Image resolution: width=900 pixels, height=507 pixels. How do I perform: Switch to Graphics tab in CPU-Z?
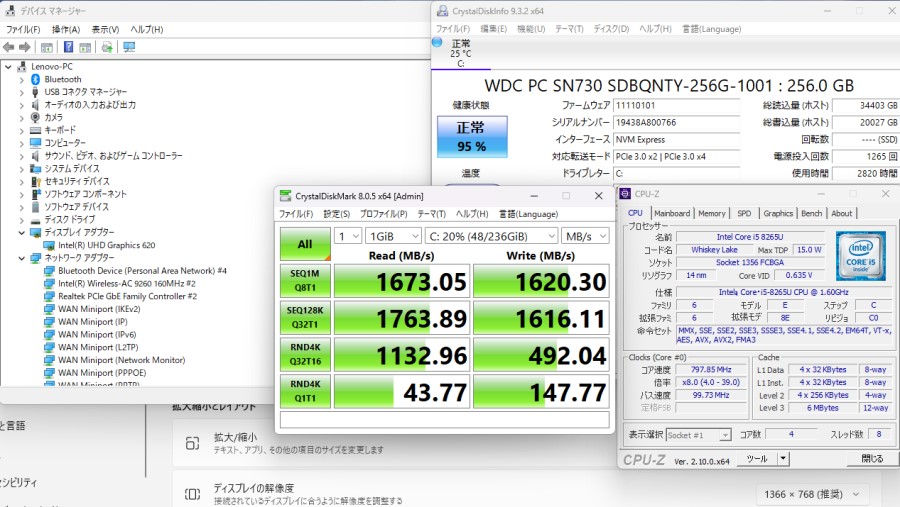(x=778, y=213)
